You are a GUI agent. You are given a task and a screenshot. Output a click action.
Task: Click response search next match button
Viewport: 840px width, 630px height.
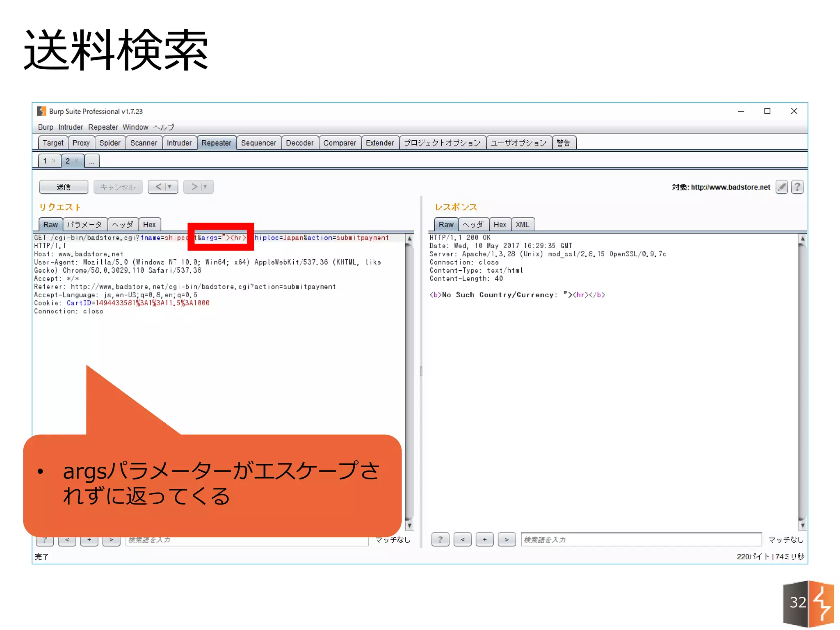click(x=507, y=539)
